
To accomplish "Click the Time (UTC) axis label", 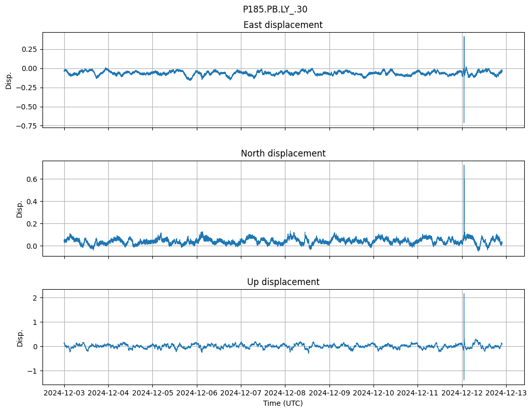I will 283,403.
